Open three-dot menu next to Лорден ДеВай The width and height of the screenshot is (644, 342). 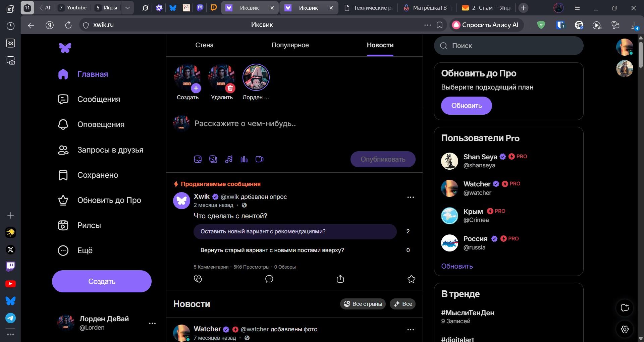pyautogui.click(x=152, y=323)
